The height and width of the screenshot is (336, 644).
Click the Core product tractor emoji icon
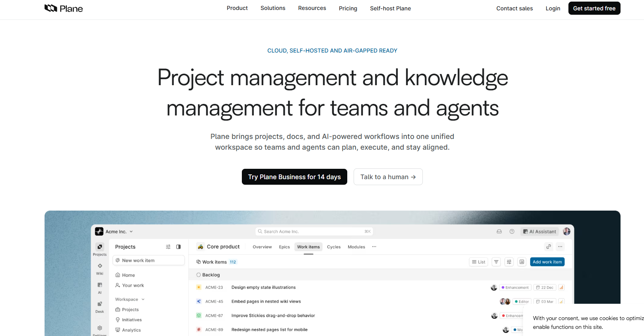200,247
